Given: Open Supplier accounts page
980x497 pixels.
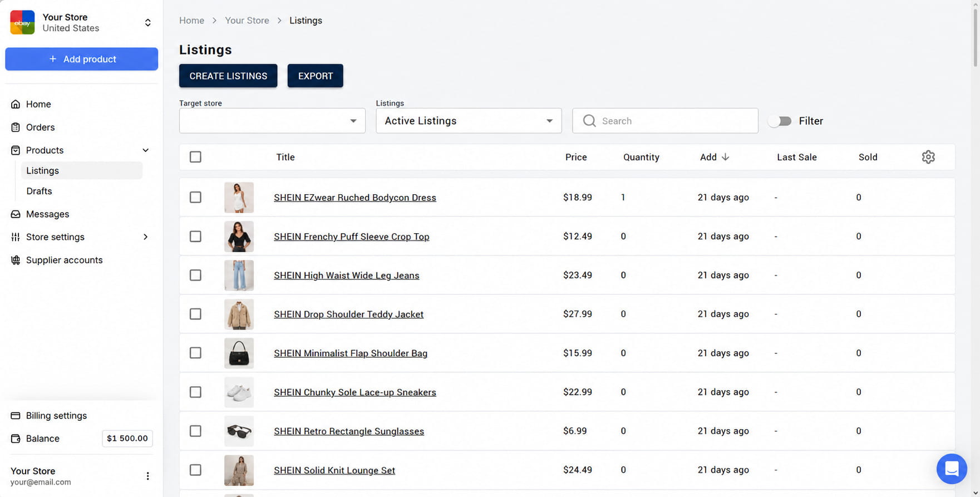Looking at the screenshot, I should click(64, 260).
